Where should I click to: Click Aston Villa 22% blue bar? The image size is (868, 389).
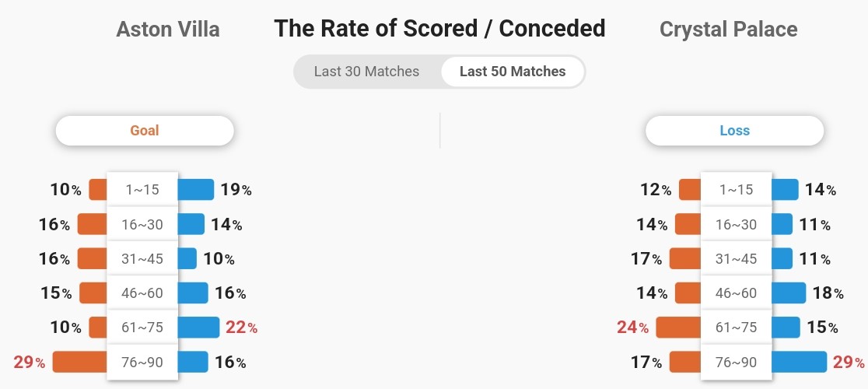(198, 328)
